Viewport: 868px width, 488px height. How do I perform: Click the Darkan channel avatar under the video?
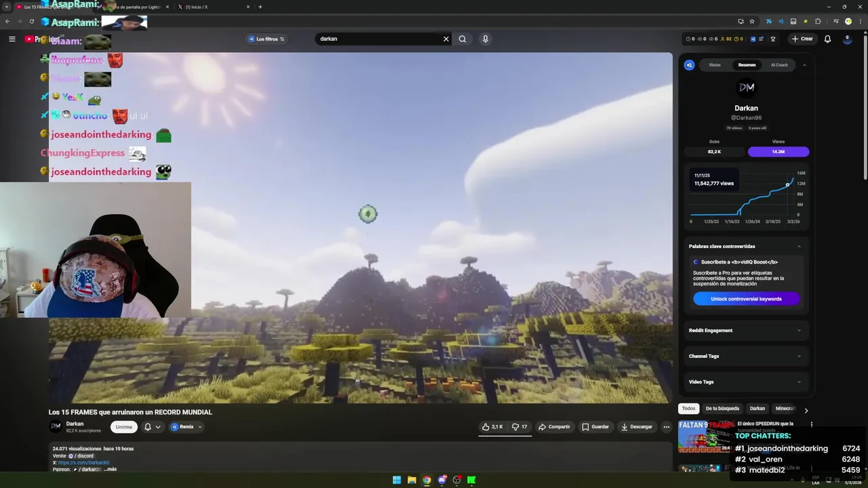56,426
